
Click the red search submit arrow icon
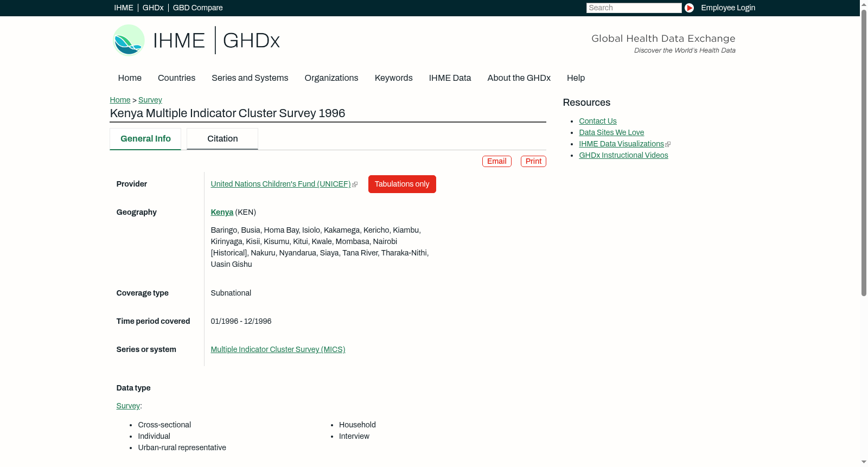[x=689, y=8]
